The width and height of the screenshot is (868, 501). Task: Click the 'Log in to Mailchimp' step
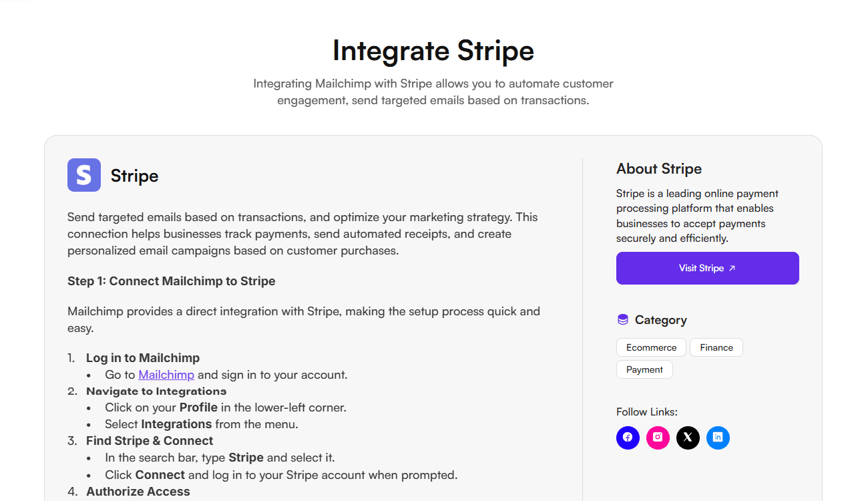143,358
